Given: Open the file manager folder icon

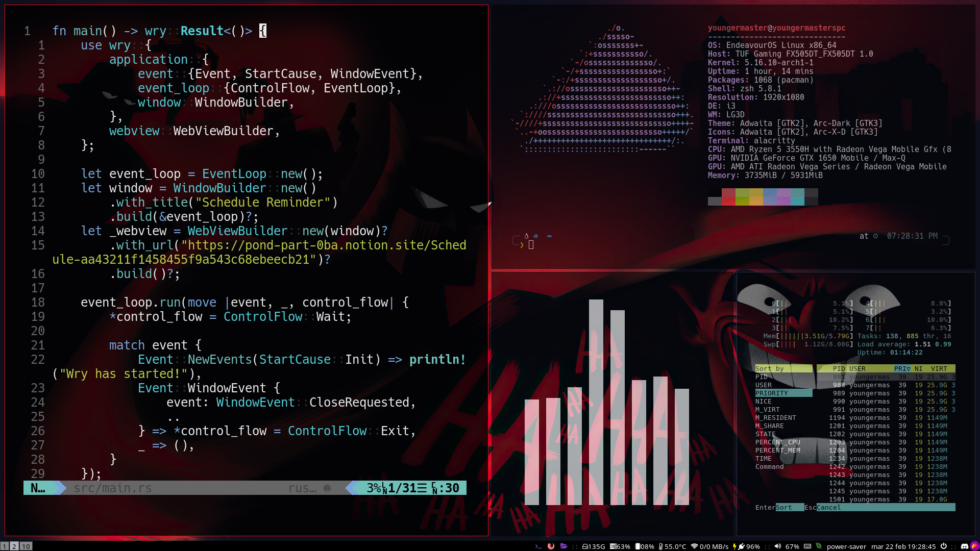Looking at the screenshot, I should coord(563,546).
